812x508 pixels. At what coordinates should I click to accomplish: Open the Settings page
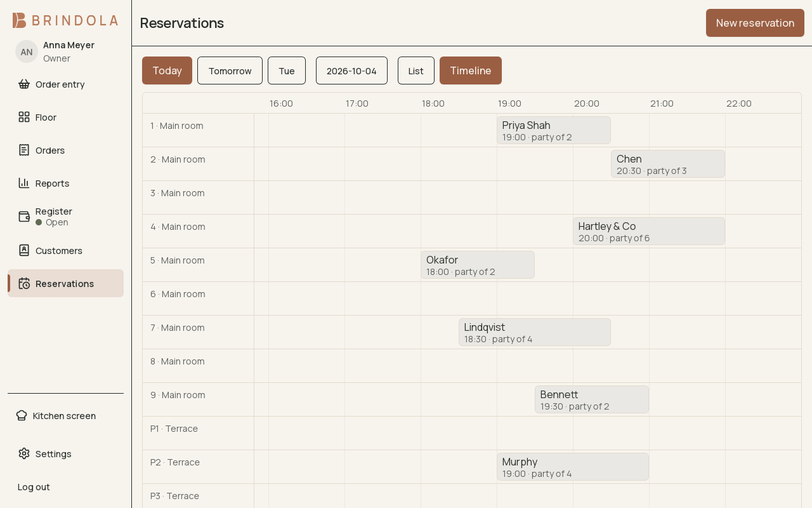click(65, 453)
